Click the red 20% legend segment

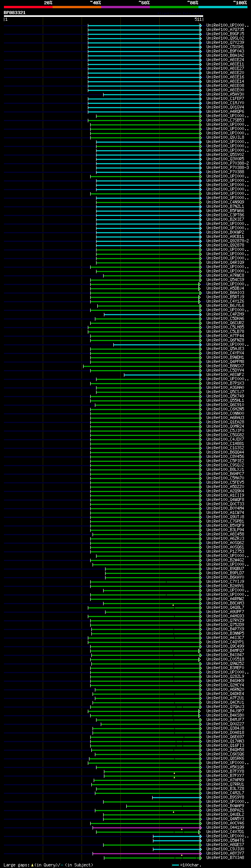pyautogui.click(x=28, y=7)
